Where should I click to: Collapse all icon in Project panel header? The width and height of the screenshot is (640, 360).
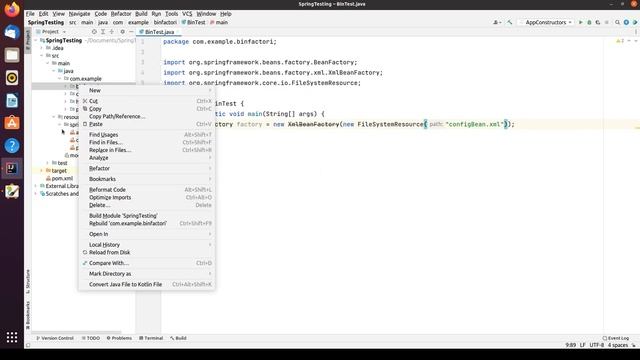tap(111, 31)
